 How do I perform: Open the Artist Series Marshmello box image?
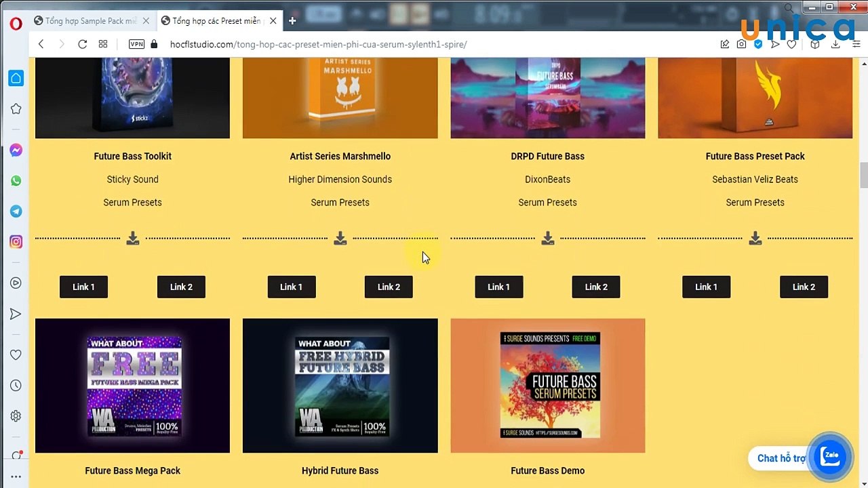[x=340, y=98]
